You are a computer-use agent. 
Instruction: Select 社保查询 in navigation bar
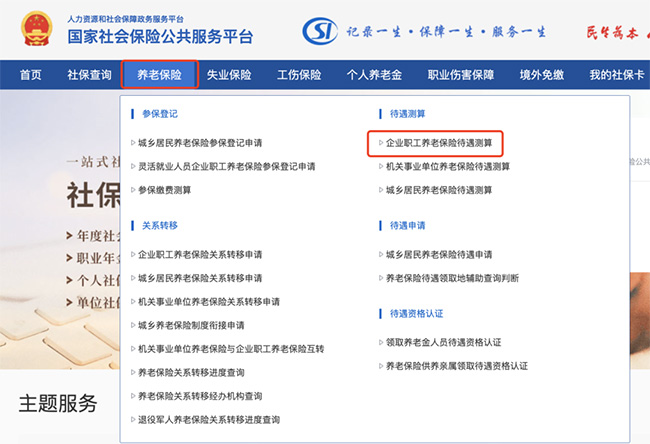click(x=89, y=75)
